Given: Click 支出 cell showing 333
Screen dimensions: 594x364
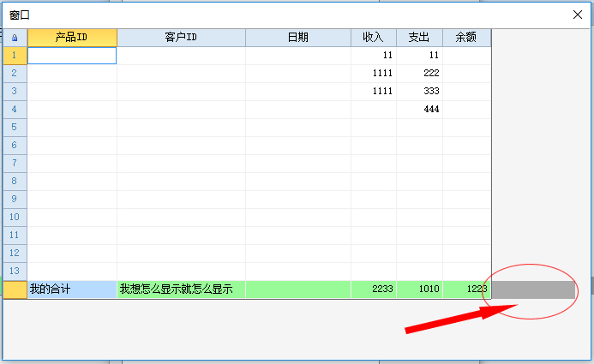Looking at the screenshot, I should [420, 92].
